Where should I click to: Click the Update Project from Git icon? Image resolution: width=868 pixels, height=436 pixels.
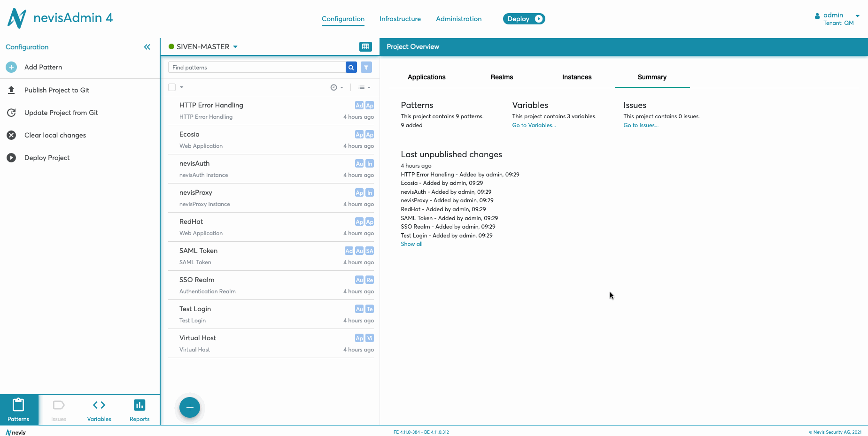[x=11, y=113]
